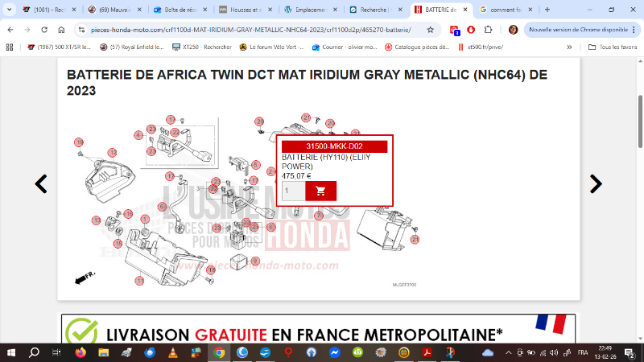Select part marker 4 on the diagram

point(138,135)
